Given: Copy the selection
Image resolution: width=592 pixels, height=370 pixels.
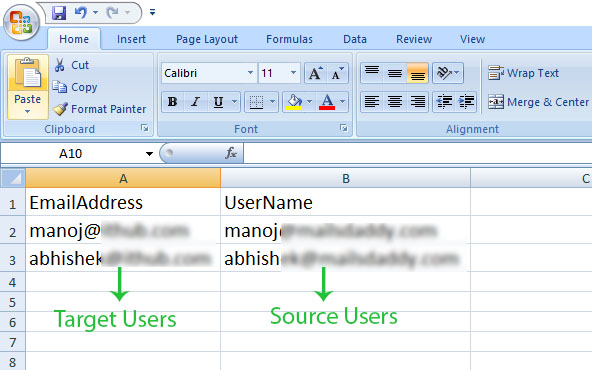Looking at the screenshot, I should pyautogui.click(x=75, y=87).
